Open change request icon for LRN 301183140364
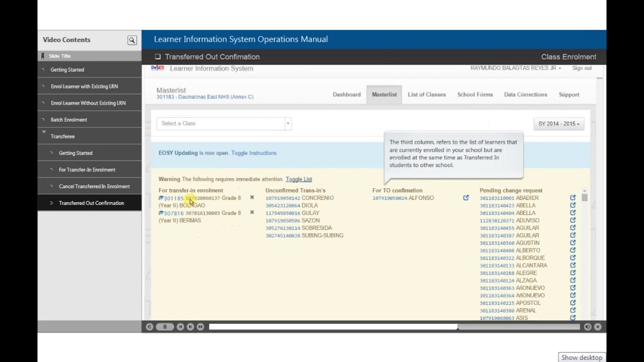The width and height of the screenshot is (644, 362). point(573,296)
